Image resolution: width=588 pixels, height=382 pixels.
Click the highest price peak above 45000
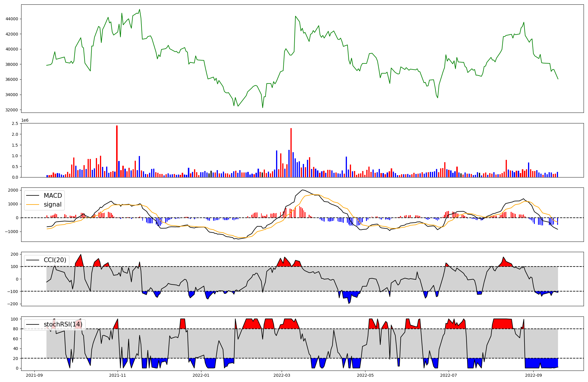[139, 9]
